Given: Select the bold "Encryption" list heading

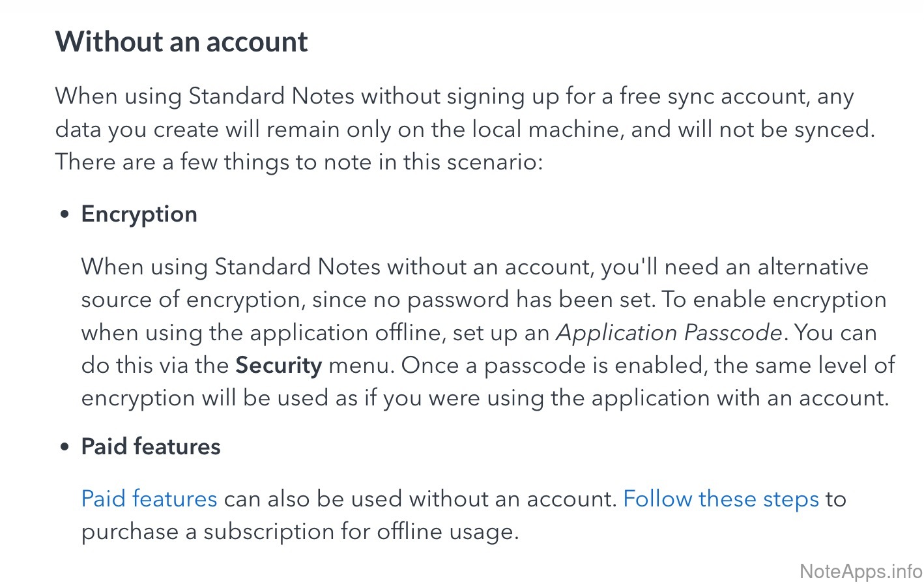Looking at the screenshot, I should click(x=139, y=214).
